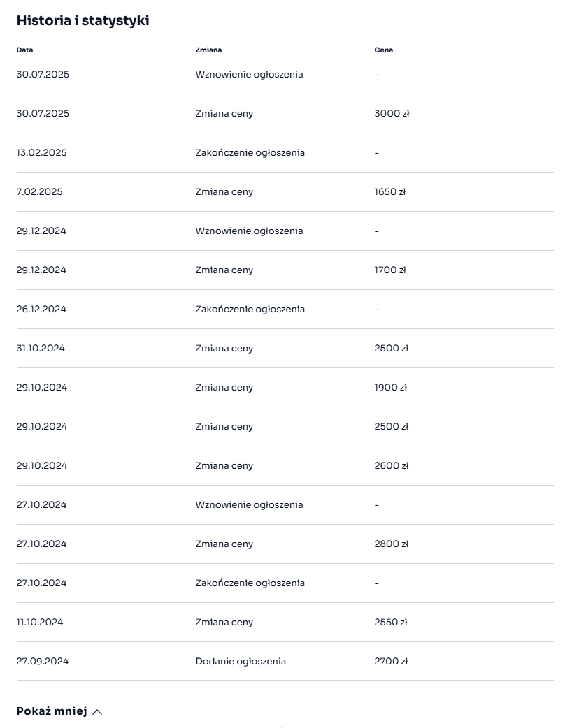Collapse history with the Pokaż mniej label
Screen dimensions: 565x728
[52, 711]
